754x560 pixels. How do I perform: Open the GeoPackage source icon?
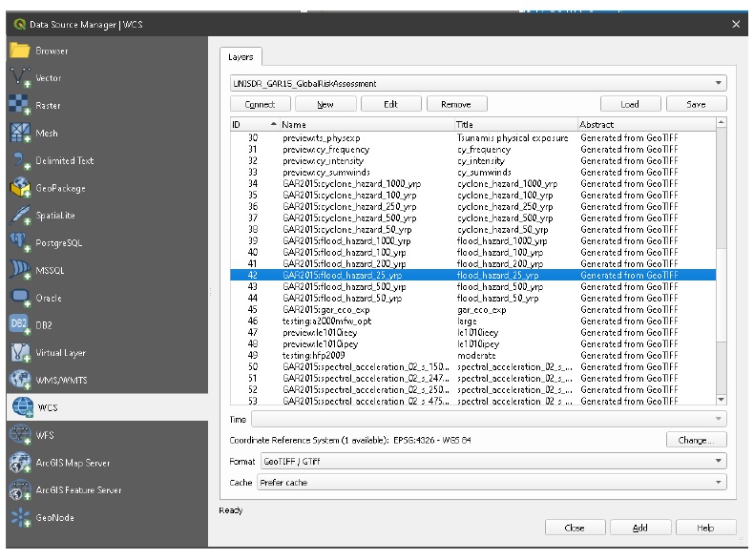[20, 188]
